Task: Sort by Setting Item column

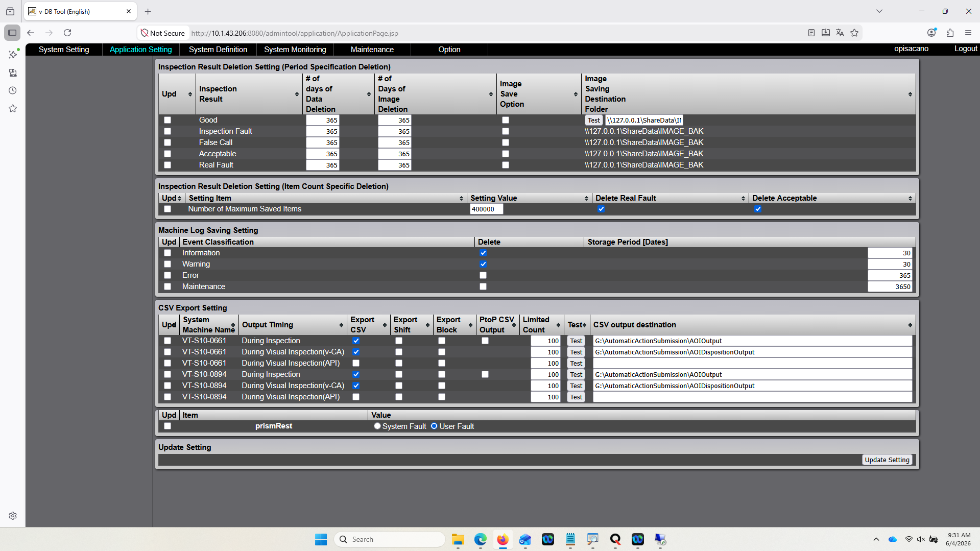Action: [x=461, y=198]
